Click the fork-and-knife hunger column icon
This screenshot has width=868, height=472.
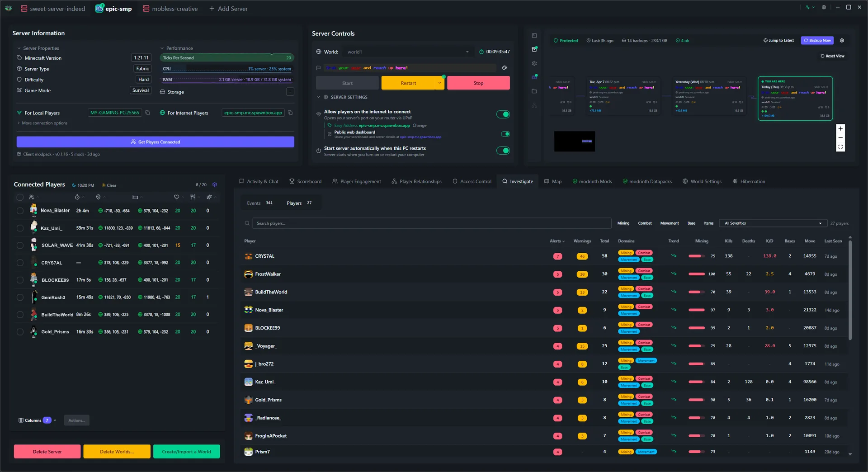(x=192, y=197)
